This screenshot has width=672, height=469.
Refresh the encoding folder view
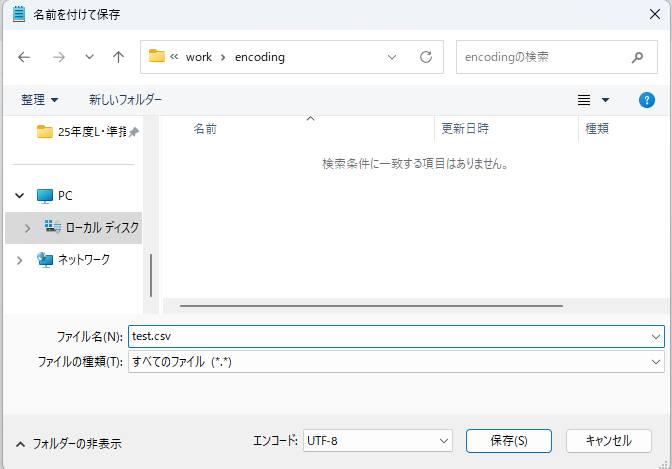tap(426, 57)
